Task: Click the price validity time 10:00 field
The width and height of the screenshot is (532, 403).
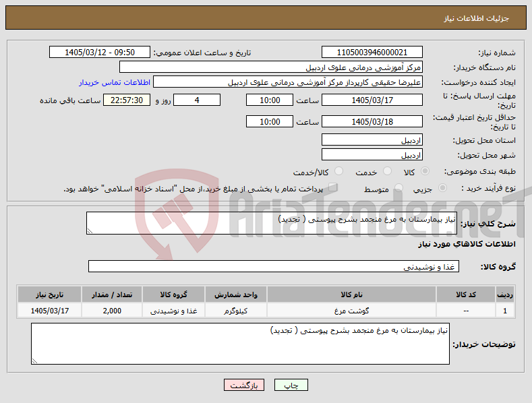Action: click(270, 121)
